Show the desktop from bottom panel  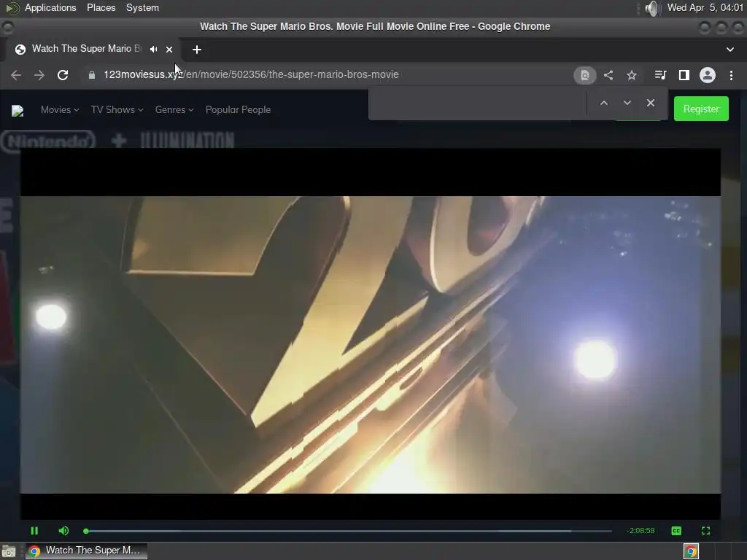coord(9,551)
